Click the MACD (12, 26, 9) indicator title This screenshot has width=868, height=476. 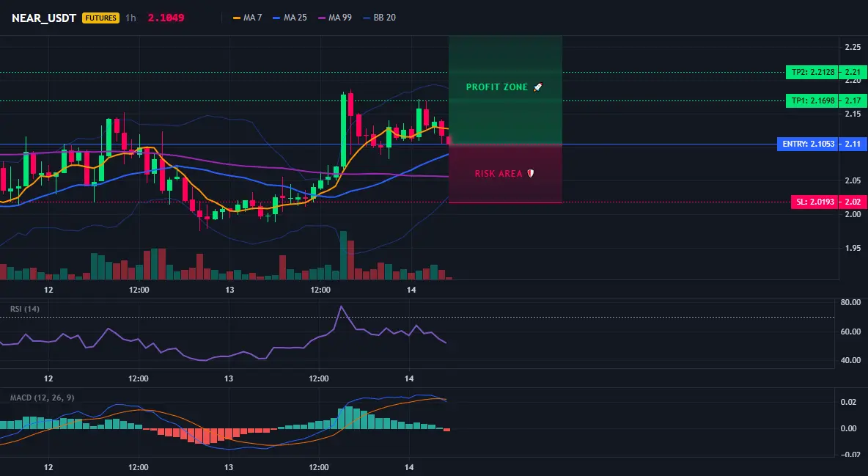point(42,398)
